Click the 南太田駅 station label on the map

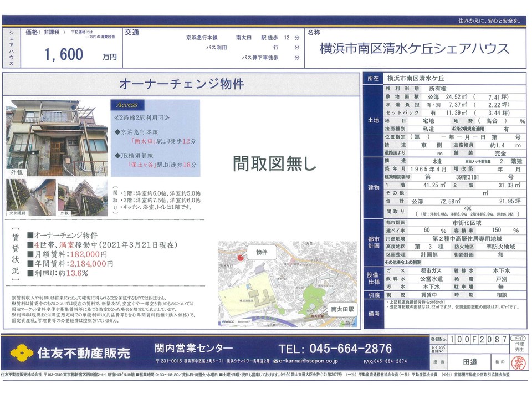point(344,309)
